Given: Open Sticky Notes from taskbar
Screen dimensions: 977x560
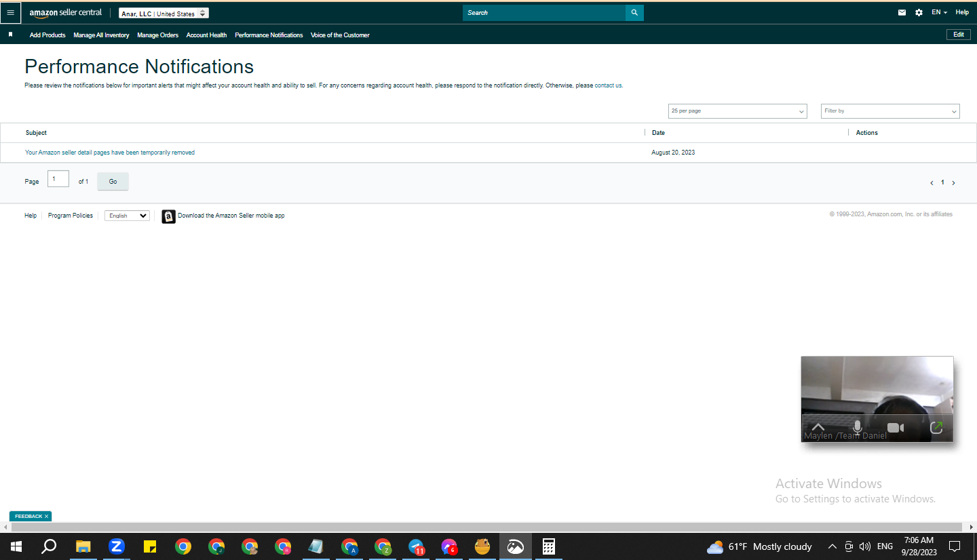Looking at the screenshot, I should (150, 546).
